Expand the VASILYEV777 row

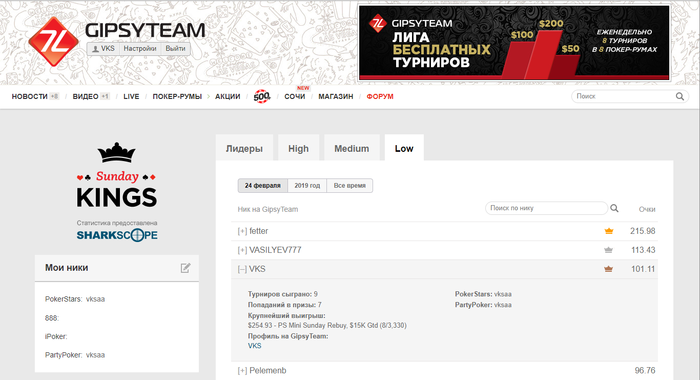(x=242, y=250)
